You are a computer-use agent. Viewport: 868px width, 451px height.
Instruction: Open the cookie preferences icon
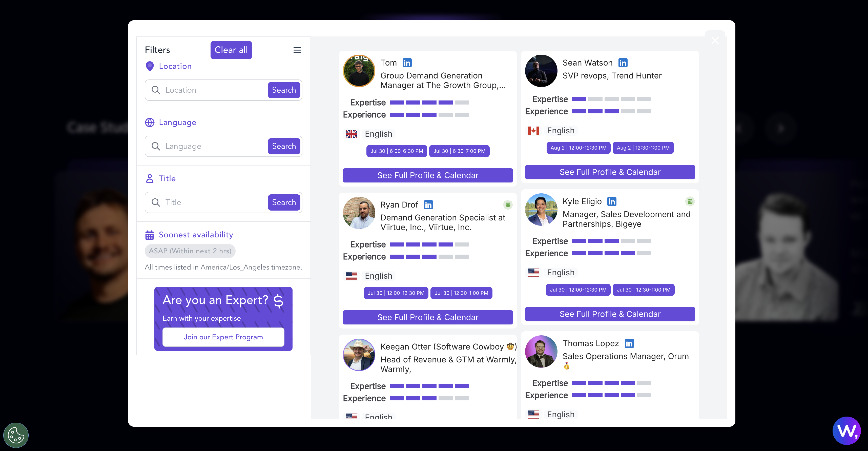coord(16,435)
